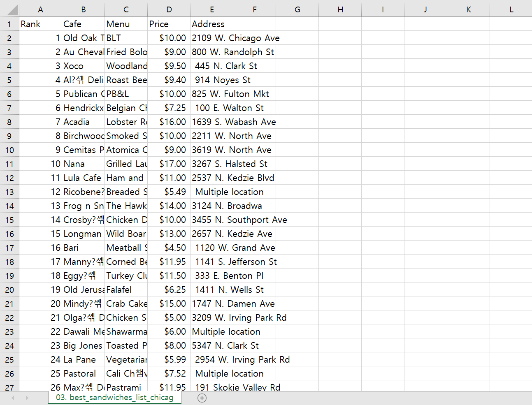Image resolution: width=532 pixels, height=405 pixels.
Task: Select the Falafel menu cell
Action: pos(126,289)
